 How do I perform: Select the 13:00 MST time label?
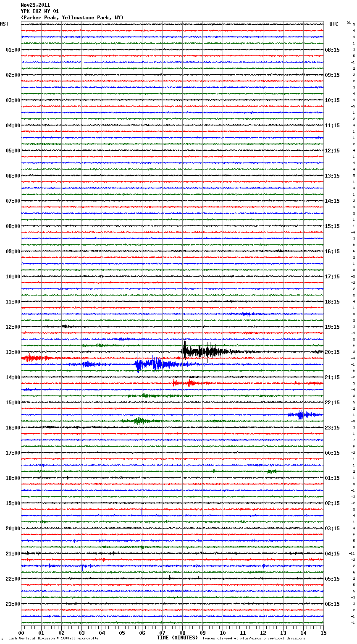pos(13,352)
